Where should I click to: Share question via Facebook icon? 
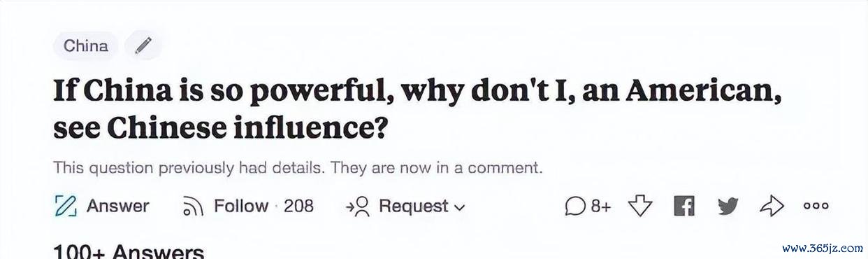(683, 206)
